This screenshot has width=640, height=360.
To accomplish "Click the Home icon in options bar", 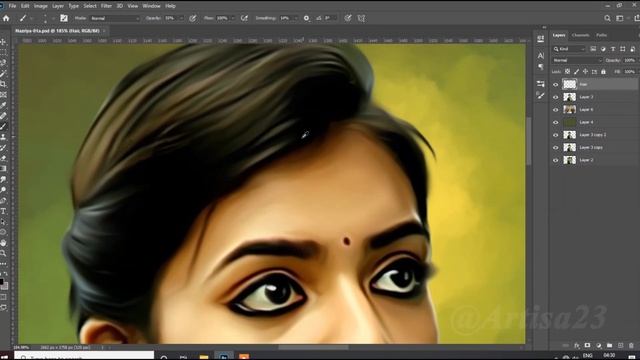I will (6, 18).
